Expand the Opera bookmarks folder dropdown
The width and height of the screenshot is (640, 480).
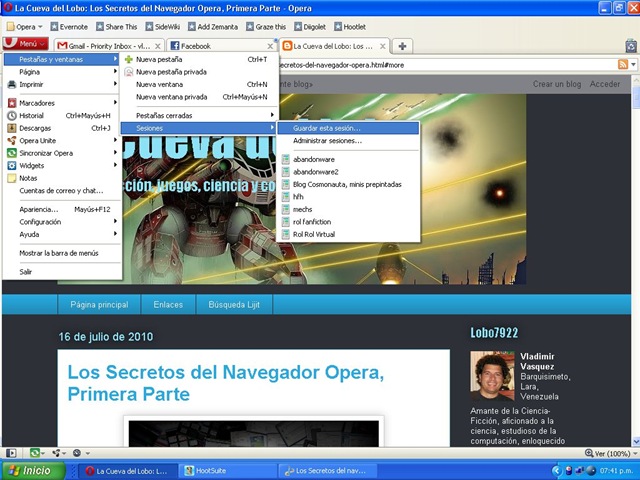(24, 27)
